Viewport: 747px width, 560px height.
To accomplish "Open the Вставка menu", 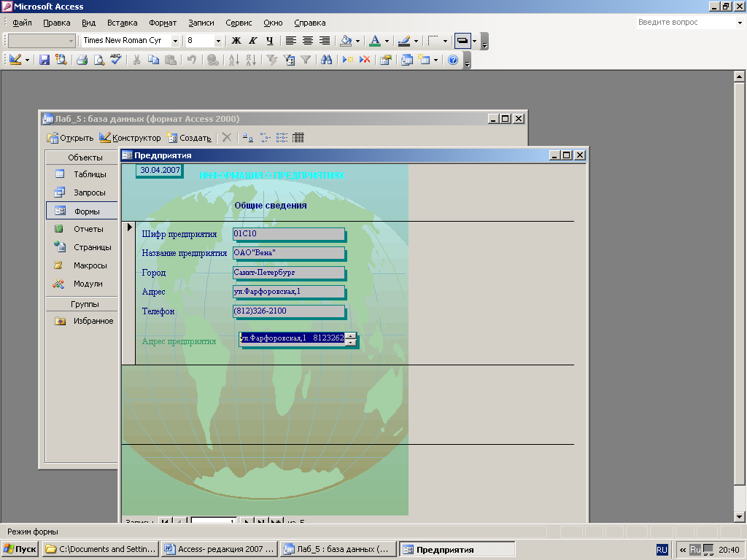I will coord(122,23).
